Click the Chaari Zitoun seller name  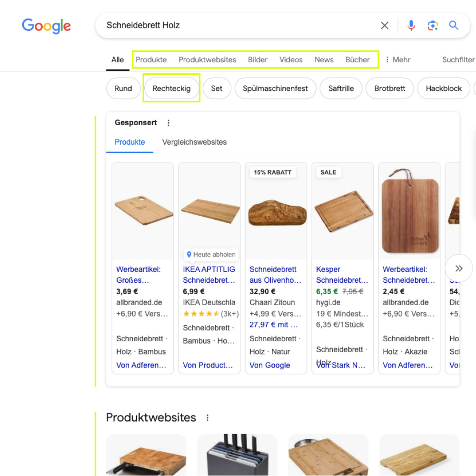tap(272, 302)
